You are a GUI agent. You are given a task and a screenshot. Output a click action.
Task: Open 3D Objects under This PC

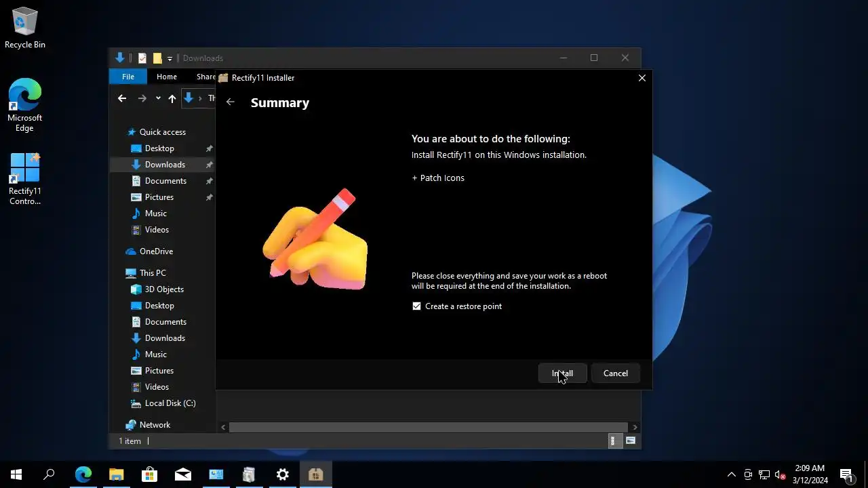coord(164,289)
